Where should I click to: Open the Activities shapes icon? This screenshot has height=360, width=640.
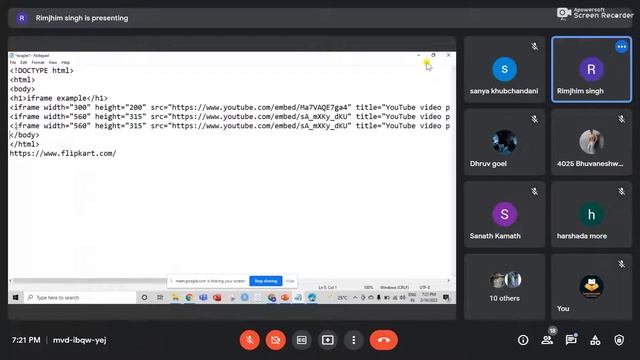pos(595,340)
